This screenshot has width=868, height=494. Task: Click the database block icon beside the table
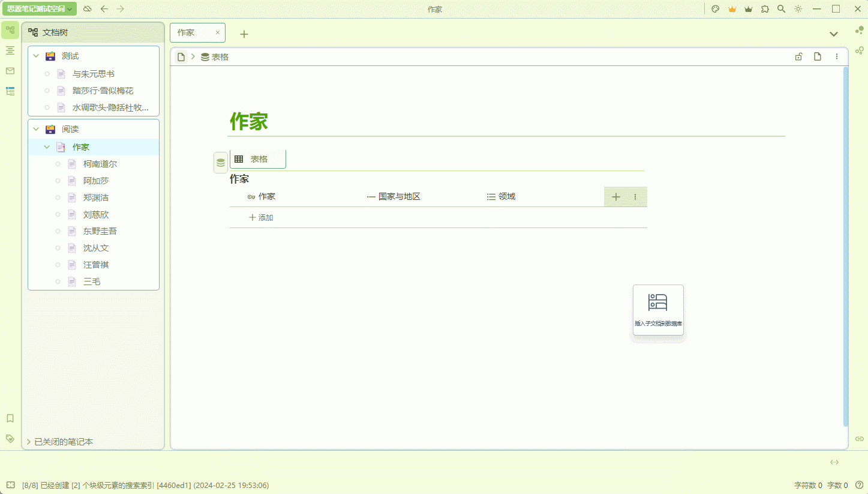(x=220, y=161)
